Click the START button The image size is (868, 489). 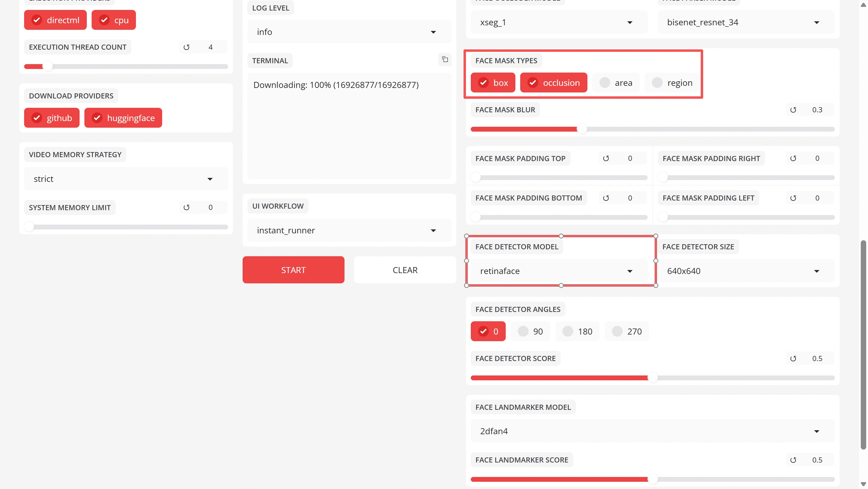(x=293, y=270)
